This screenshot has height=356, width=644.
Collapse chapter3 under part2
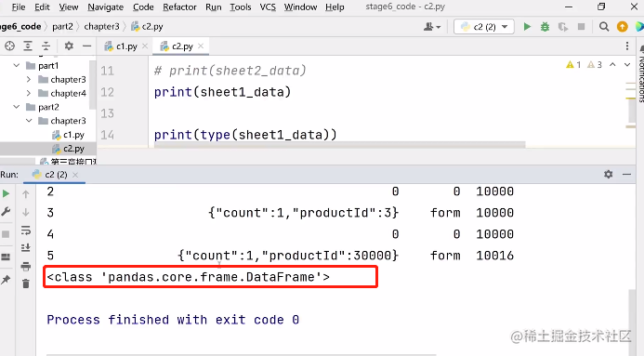[x=29, y=121]
